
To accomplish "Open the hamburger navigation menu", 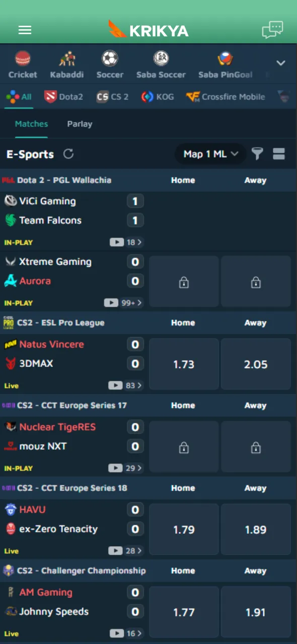I will click(x=25, y=30).
